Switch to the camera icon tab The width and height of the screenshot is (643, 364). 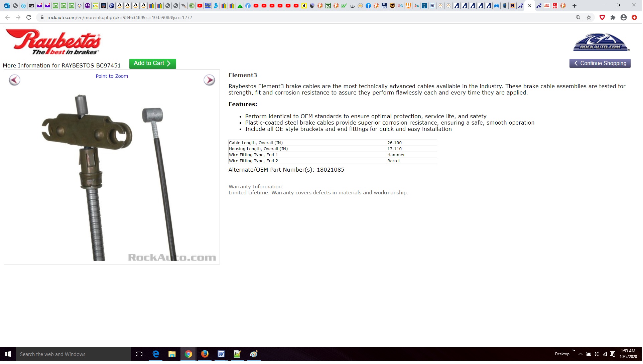(x=31, y=6)
